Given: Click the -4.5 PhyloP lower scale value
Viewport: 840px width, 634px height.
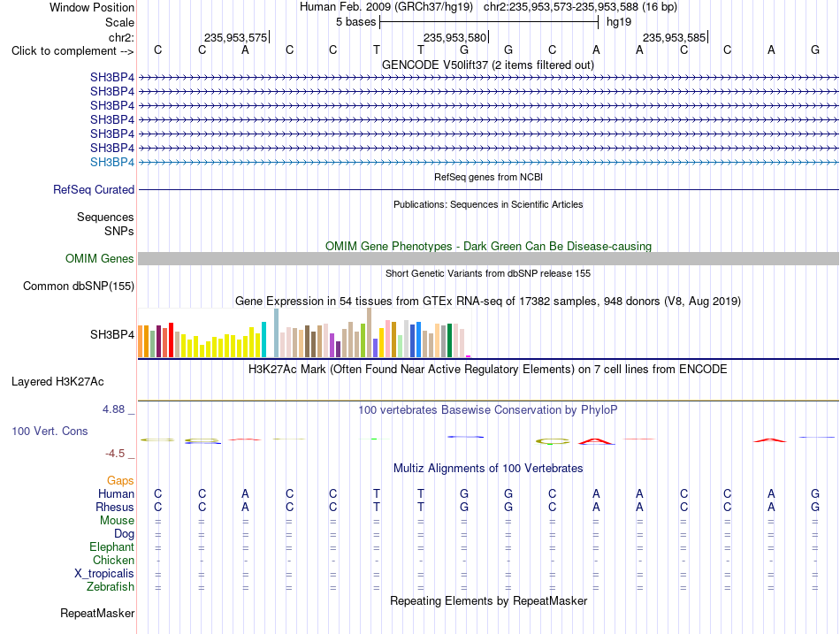Looking at the screenshot, I should [x=115, y=454].
